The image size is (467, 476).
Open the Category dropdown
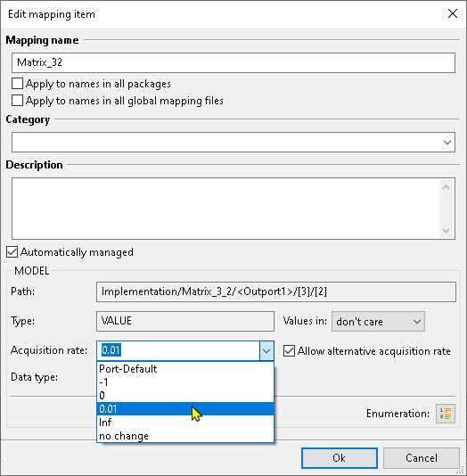(447, 142)
